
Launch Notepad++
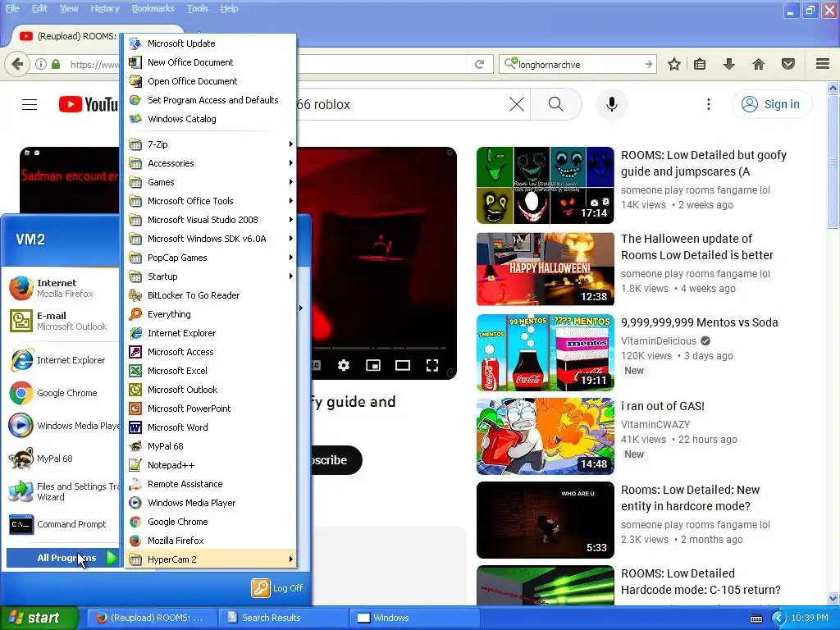click(x=210, y=465)
